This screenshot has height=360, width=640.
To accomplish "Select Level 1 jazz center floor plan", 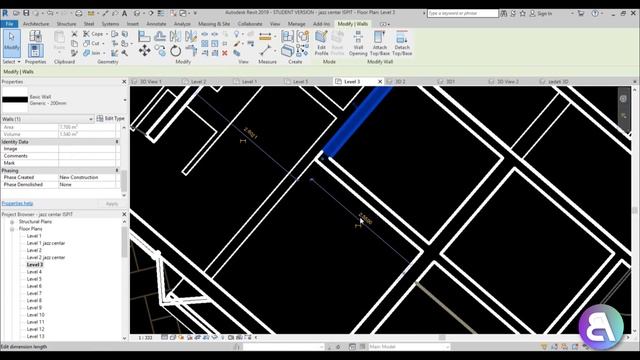I will pyautogui.click(x=46, y=243).
